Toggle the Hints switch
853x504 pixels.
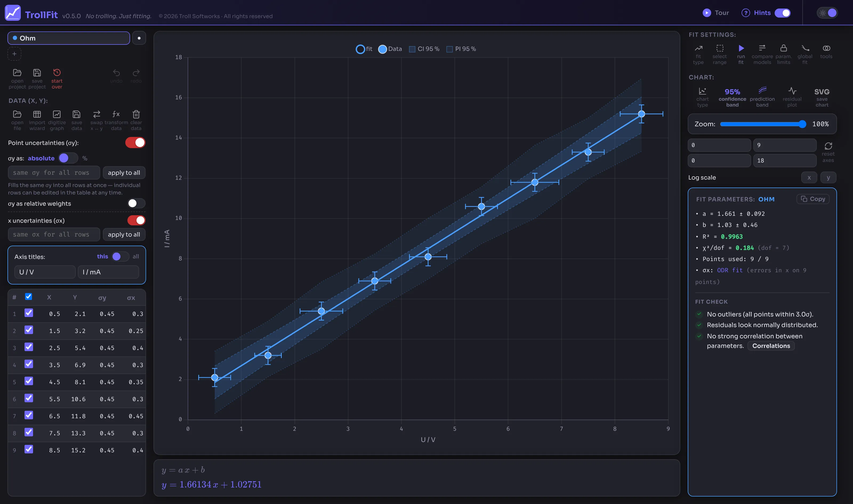click(783, 13)
